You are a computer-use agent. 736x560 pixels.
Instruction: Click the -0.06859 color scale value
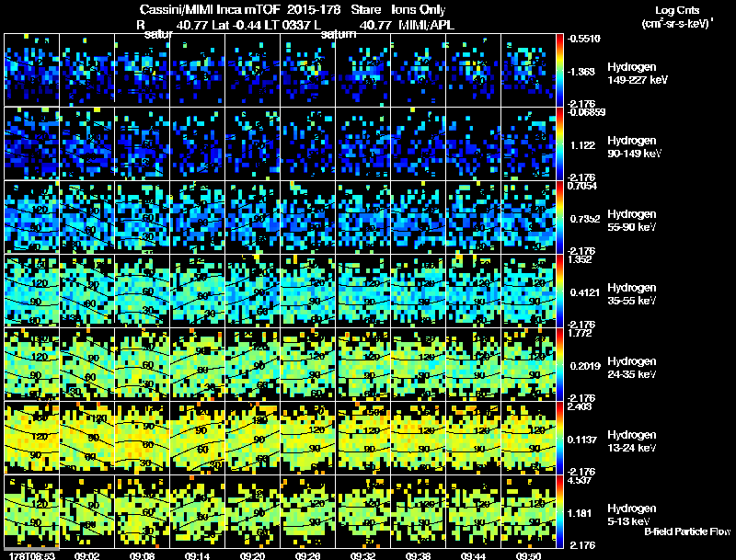point(586,112)
